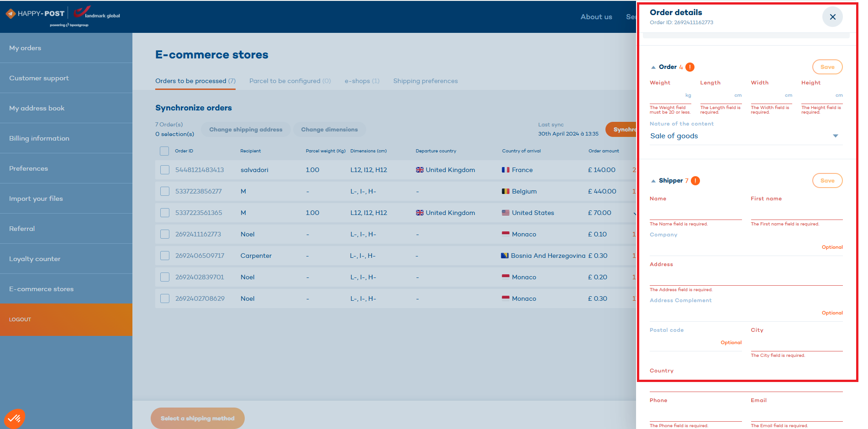This screenshot has width=868, height=429.
Task: Check order 2692402839701 checkbox
Action: [165, 277]
